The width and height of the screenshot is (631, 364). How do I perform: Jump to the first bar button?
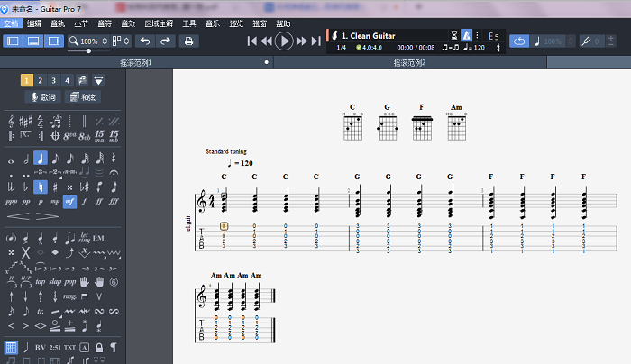pos(252,41)
